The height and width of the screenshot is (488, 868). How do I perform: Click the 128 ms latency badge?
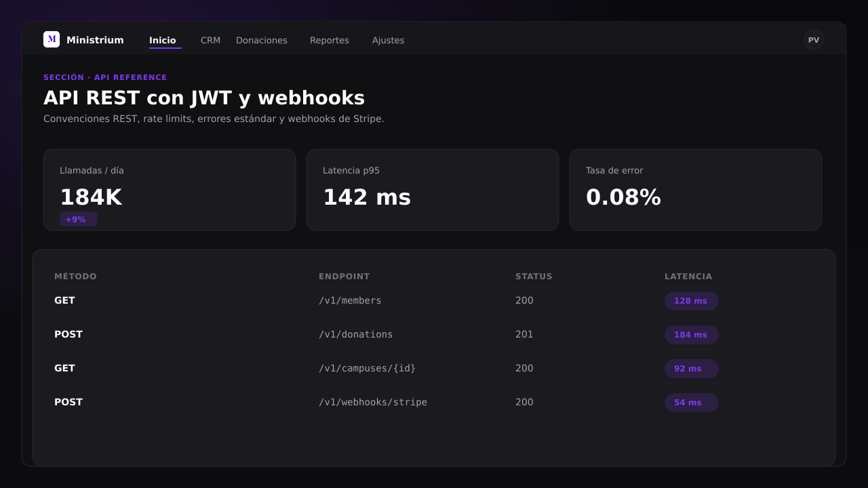point(692,301)
